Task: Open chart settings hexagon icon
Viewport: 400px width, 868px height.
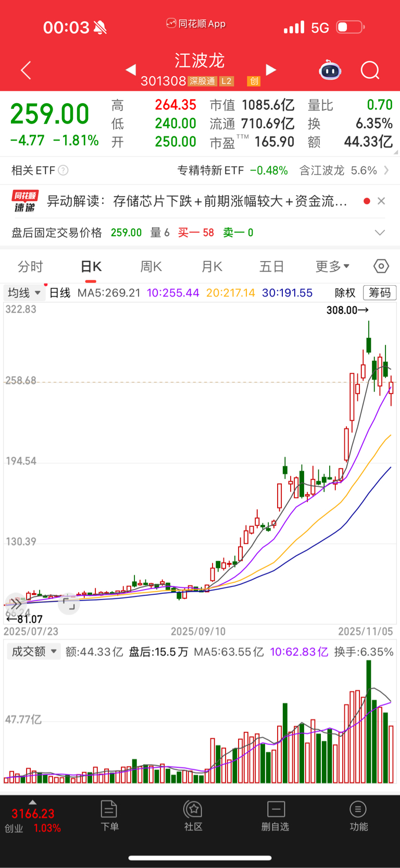Action: [x=381, y=266]
